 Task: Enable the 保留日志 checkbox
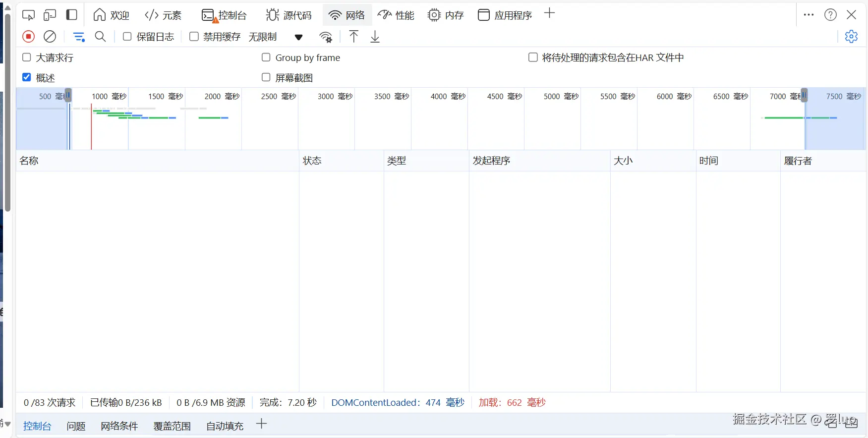[x=127, y=36]
